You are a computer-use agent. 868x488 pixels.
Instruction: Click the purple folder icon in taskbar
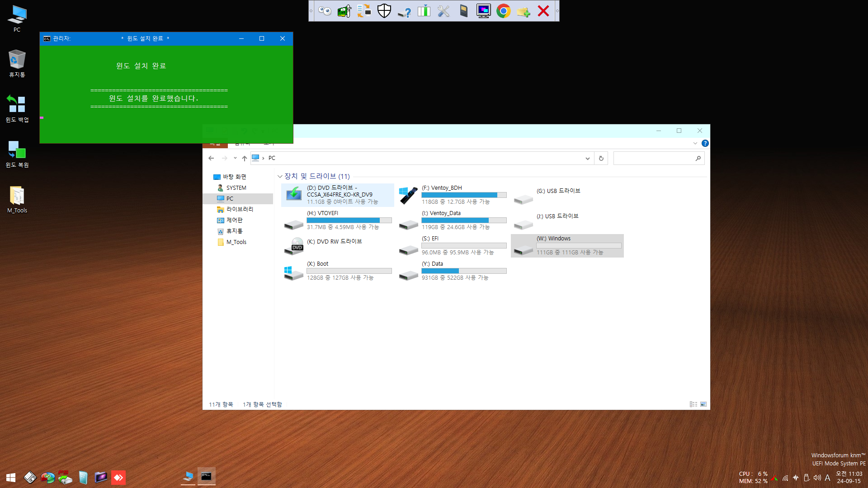point(101,477)
